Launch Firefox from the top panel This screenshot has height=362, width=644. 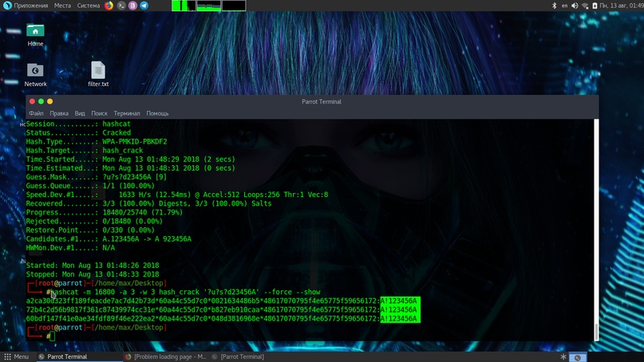(x=109, y=6)
